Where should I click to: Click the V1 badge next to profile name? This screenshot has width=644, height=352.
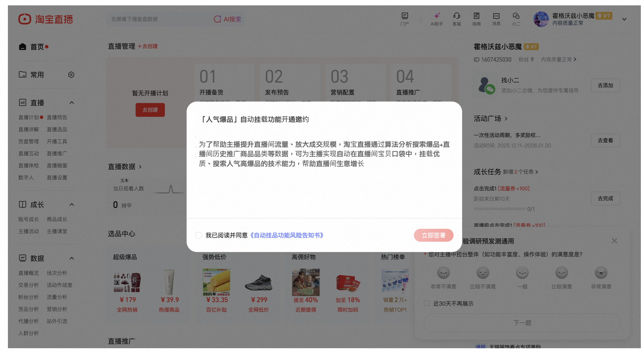tap(531, 47)
